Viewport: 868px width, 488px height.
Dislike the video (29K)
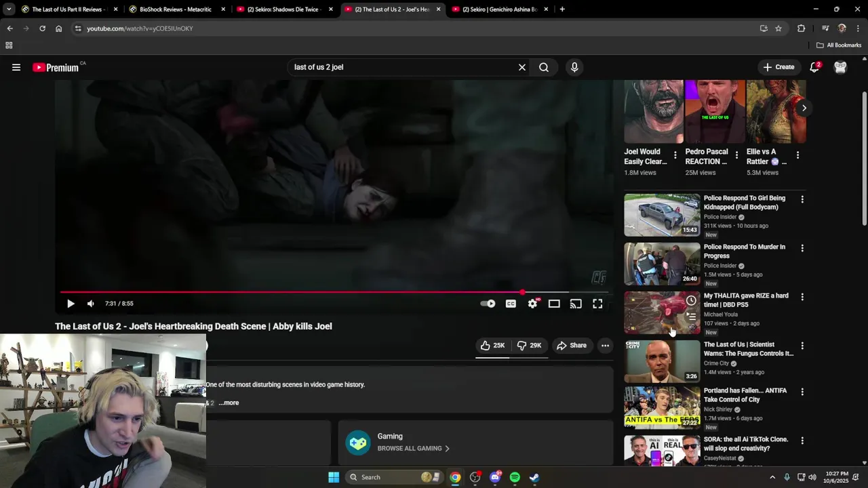[529, 346]
